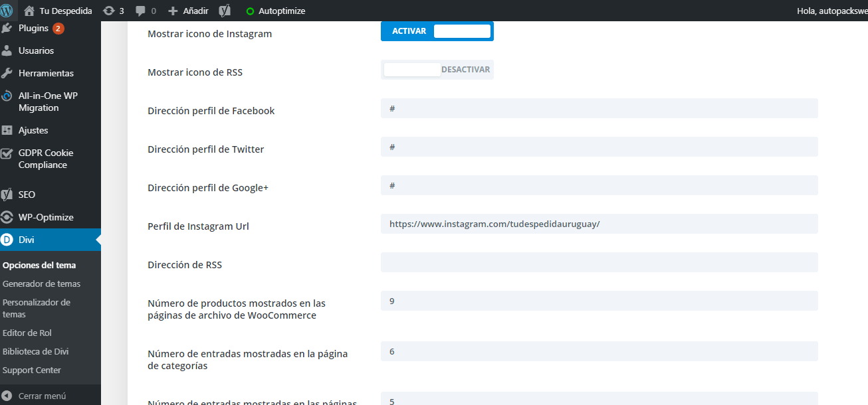The height and width of the screenshot is (405, 868).
Task: Click the updates icon showing 3
Action: pos(109,11)
